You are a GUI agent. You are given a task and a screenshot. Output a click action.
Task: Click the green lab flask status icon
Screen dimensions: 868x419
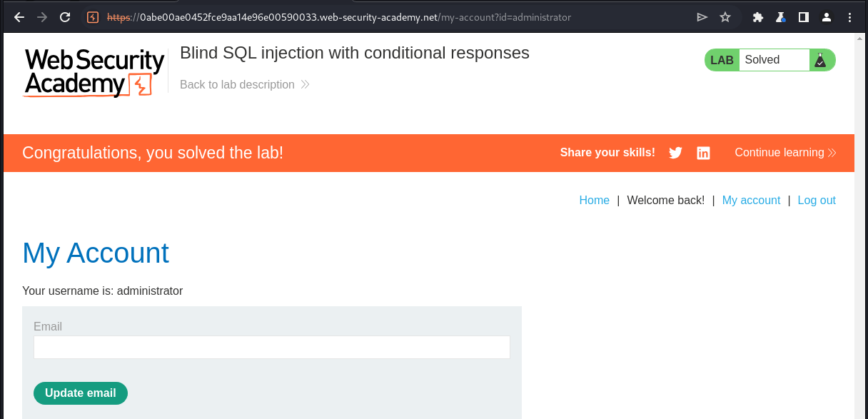pyautogui.click(x=820, y=61)
